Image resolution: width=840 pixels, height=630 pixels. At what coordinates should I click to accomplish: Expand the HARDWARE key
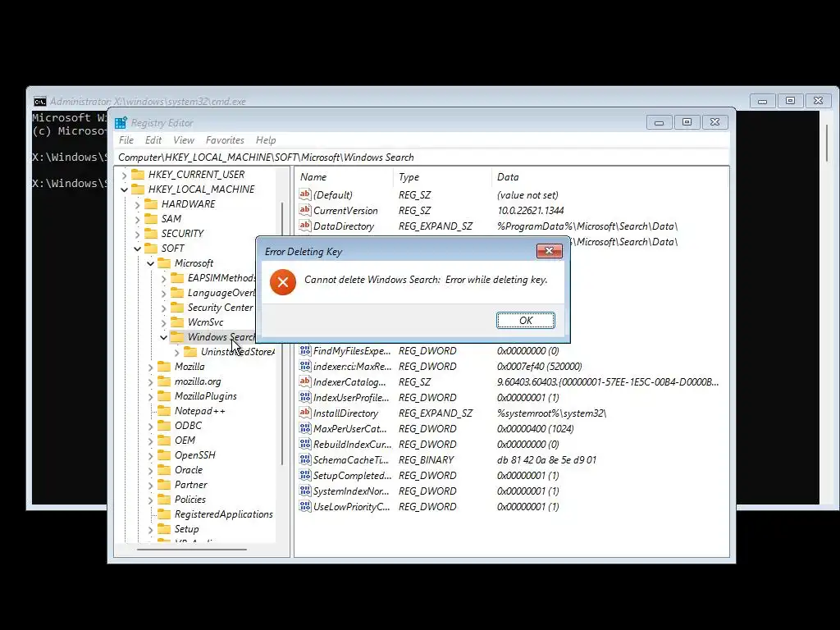point(138,204)
